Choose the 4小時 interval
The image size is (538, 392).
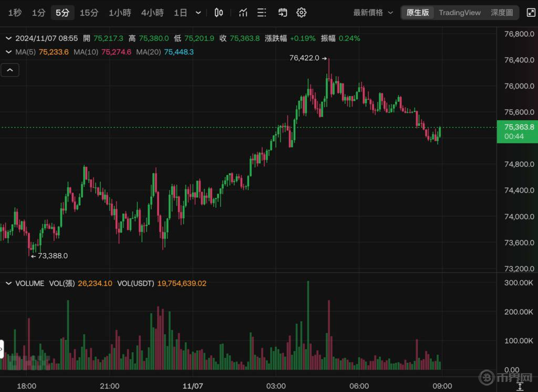(152, 13)
